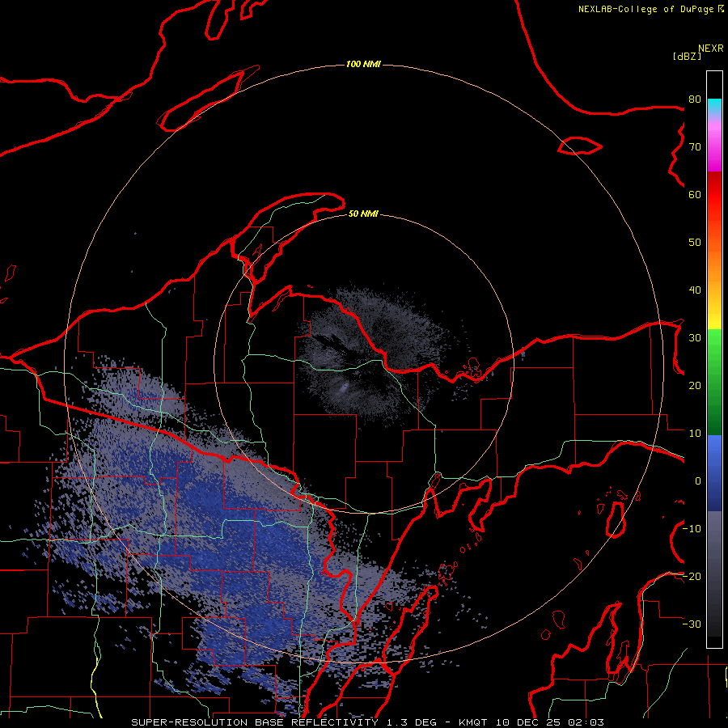This screenshot has height=728, width=728.
Task: Select the 60 value on dBZ scale
Action: (695, 195)
